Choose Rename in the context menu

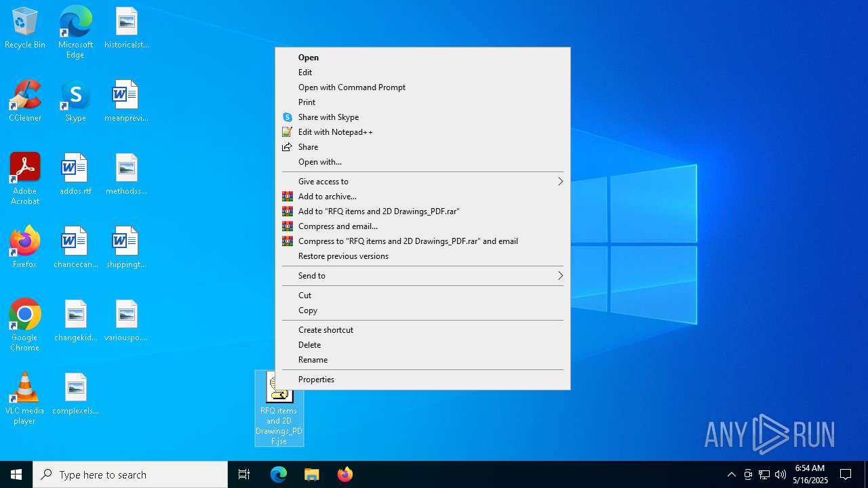(x=422, y=360)
